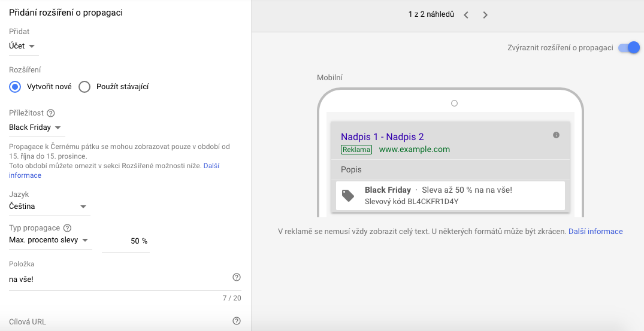Open the Čeština language dropdown
Viewport: 644px width, 331px height.
click(49, 207)
